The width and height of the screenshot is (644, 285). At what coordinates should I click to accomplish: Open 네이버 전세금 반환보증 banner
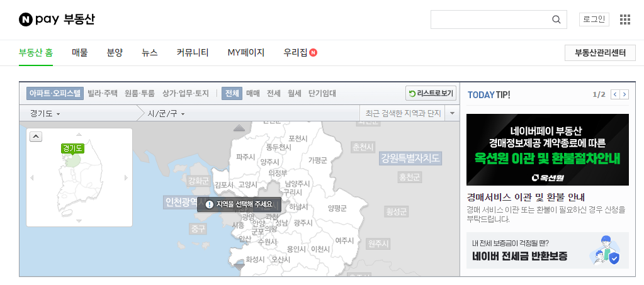[x=548, y=250]
